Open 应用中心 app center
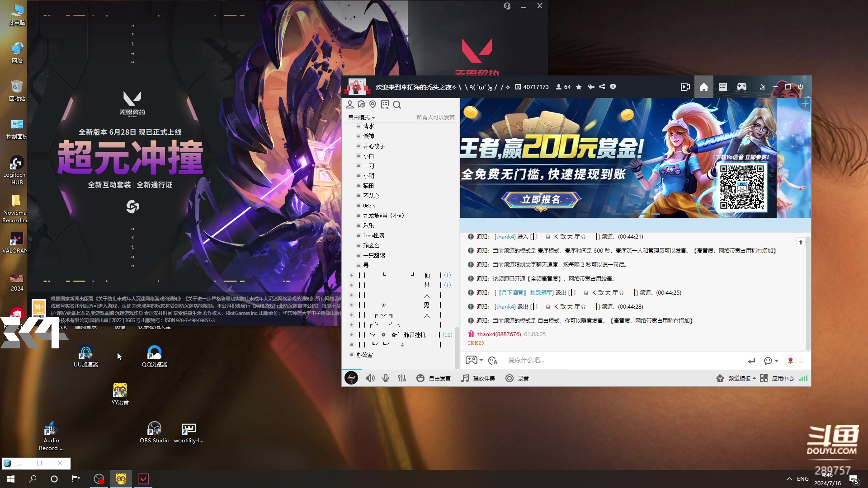Viewport: 868px width, 488px height. (x=777, y=379)
